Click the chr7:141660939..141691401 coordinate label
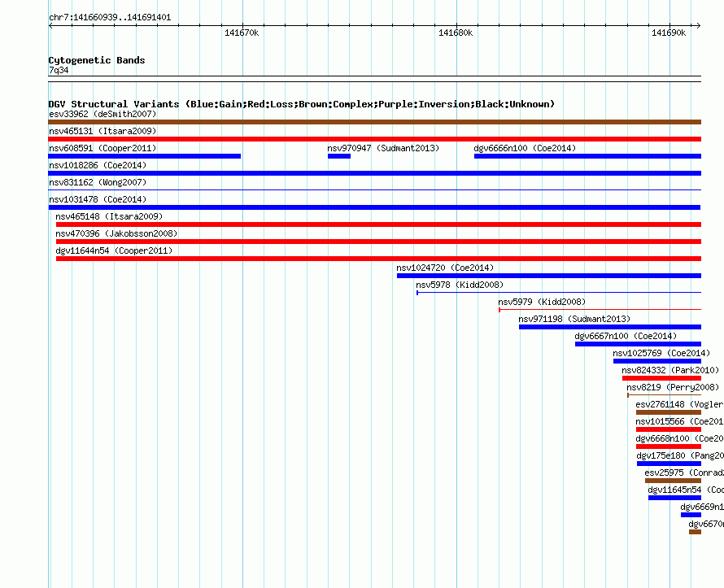This screenshot has width=724, height=588. coord(110,18)
